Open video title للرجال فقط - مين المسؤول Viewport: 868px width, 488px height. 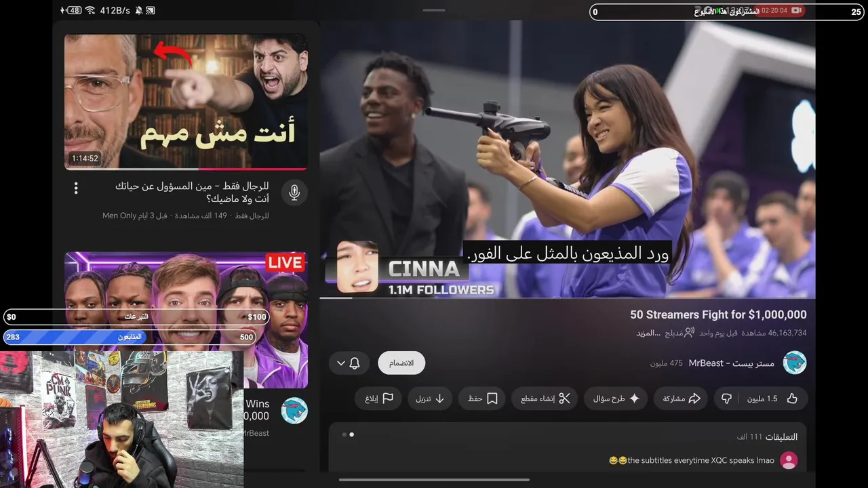tap(192, 192)
